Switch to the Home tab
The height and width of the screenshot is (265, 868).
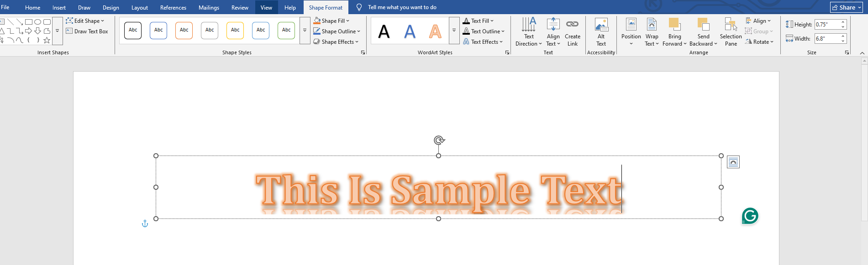32,8
